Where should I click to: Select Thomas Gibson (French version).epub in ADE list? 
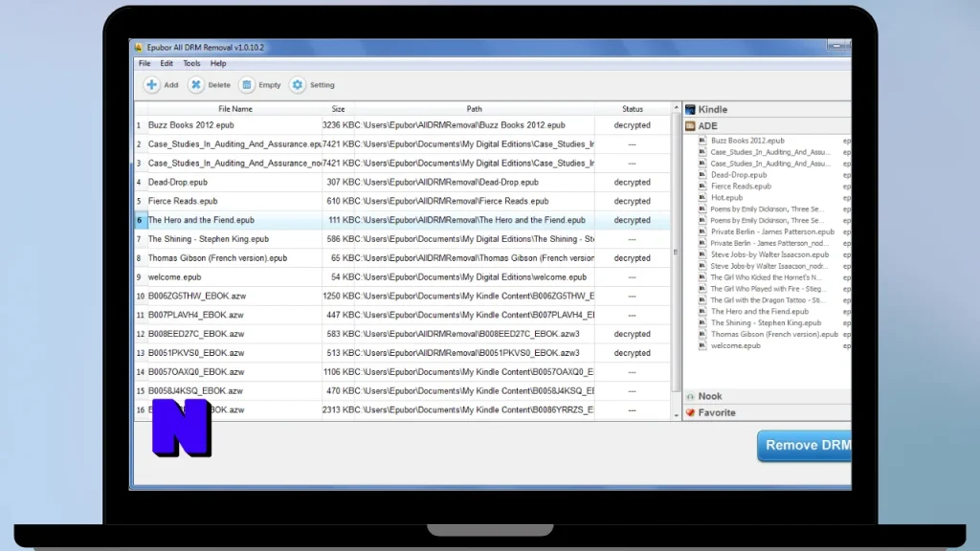coord(774,334)
